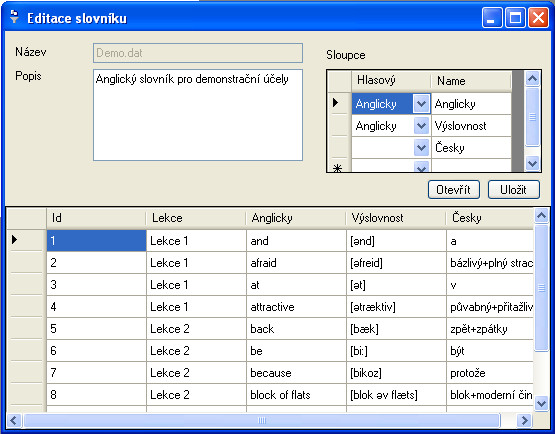Image resolution: width=555 pixels, height=434 pixels.
Task: Select the Česky cell 'protože'
Action: pyautogui.click(x=490, y=373)
